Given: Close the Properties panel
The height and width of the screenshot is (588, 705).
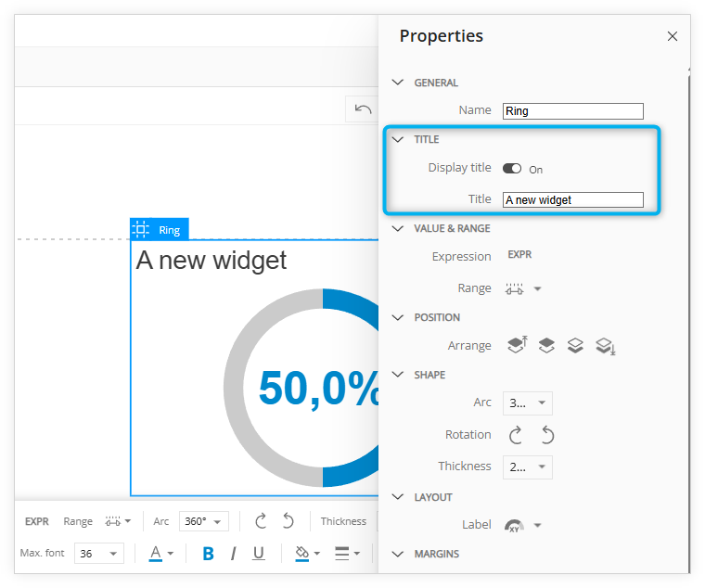Looking at the screenshot, I should click(x=673, y=36).
